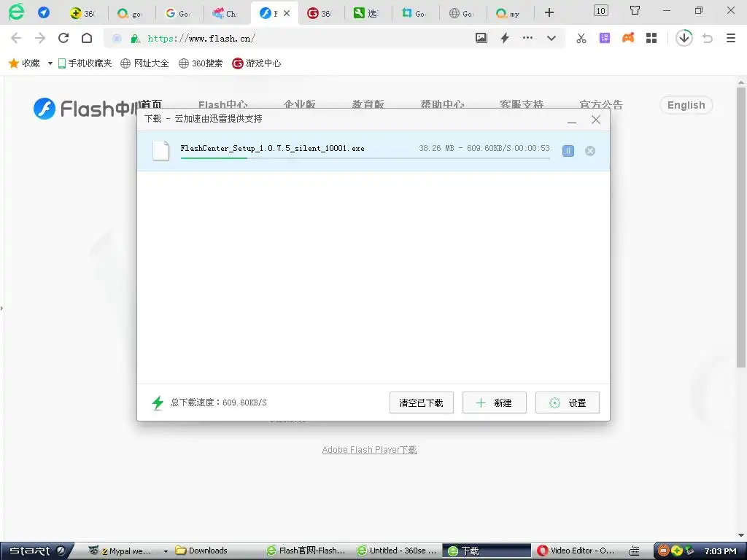
Task: Switch to Untitled - 360se taskbar window
Action: tap(398, 551)
